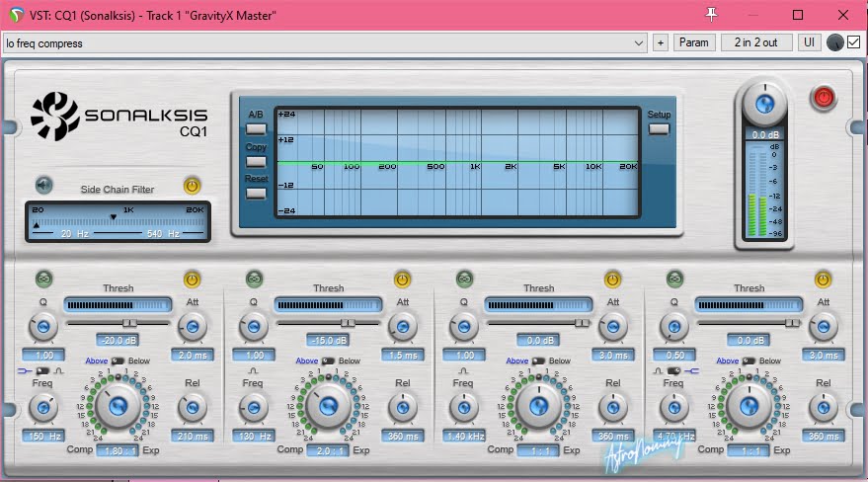This screenshot has height=482, width=868.
Task: Toggle band 4 filter shape switch
Action: pyautogui.click(x=673, y=369)
